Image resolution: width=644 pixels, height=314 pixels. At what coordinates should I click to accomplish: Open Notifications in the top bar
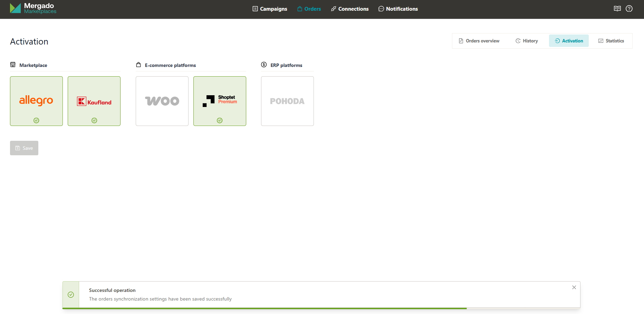click(398, 9)
